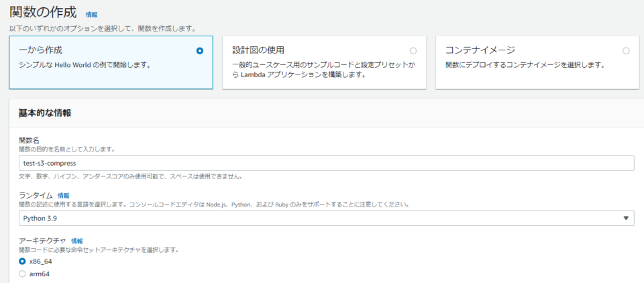Screen dimensions: 644x283
Task: Open the Python 3.9 runtime dropdown
Action: point(327,218)
